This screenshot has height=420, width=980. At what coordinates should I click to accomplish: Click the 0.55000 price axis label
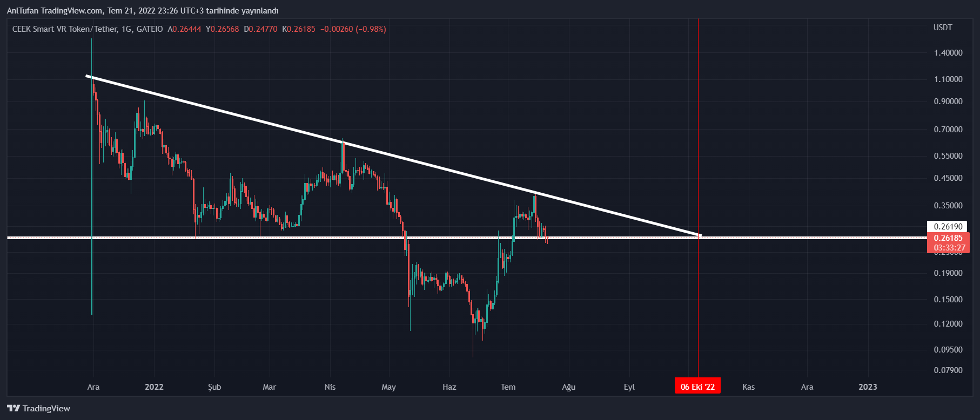click(948, 156)
